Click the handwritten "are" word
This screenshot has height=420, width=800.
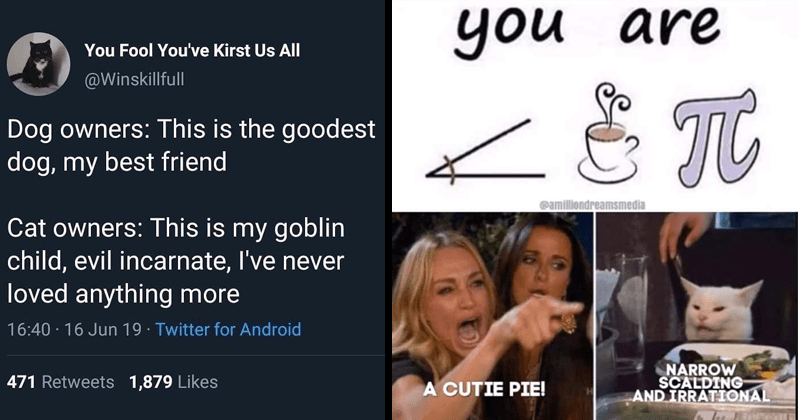coord(670,25)
